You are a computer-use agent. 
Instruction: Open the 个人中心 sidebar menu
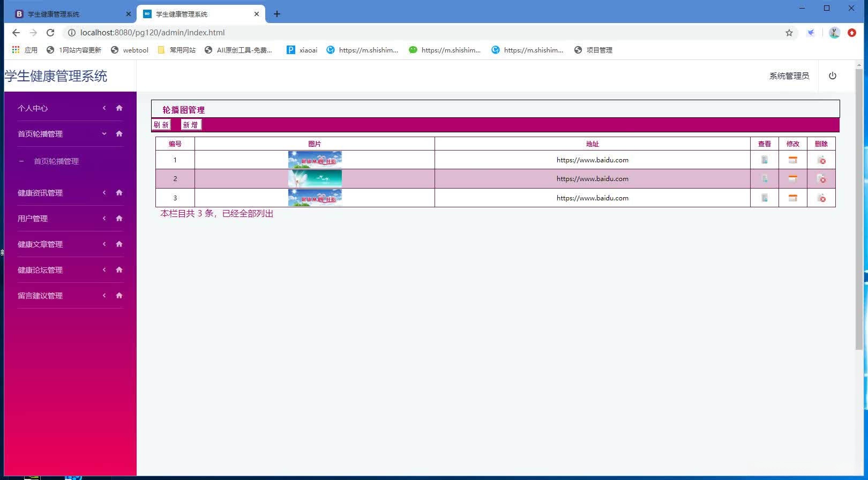pyautogui.click(x=33, y=108)
